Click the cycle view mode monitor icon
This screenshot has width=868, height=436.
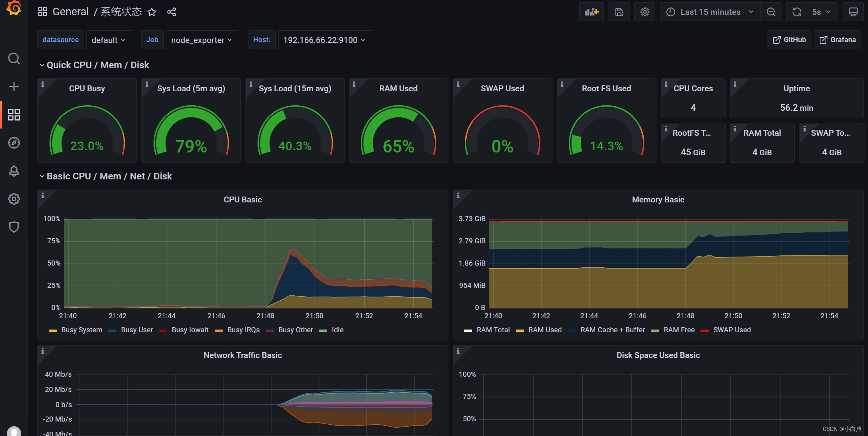(853, 12)
